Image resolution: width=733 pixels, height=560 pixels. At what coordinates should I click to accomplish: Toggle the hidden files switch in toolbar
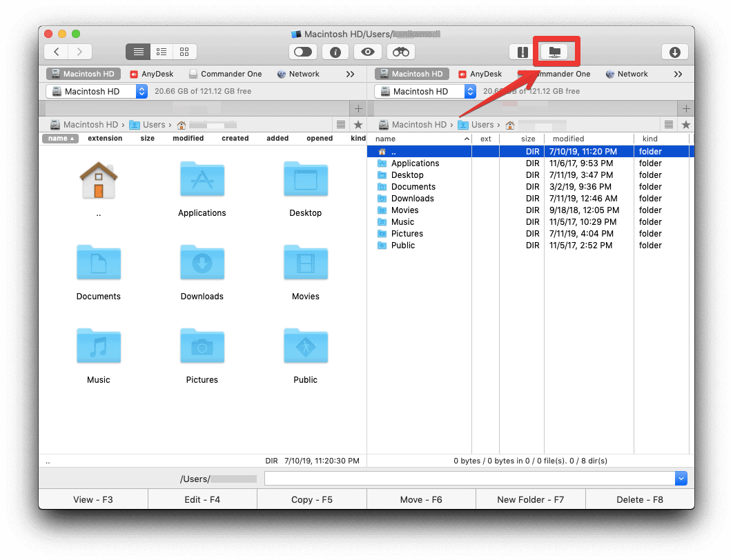tap(303, 52)
